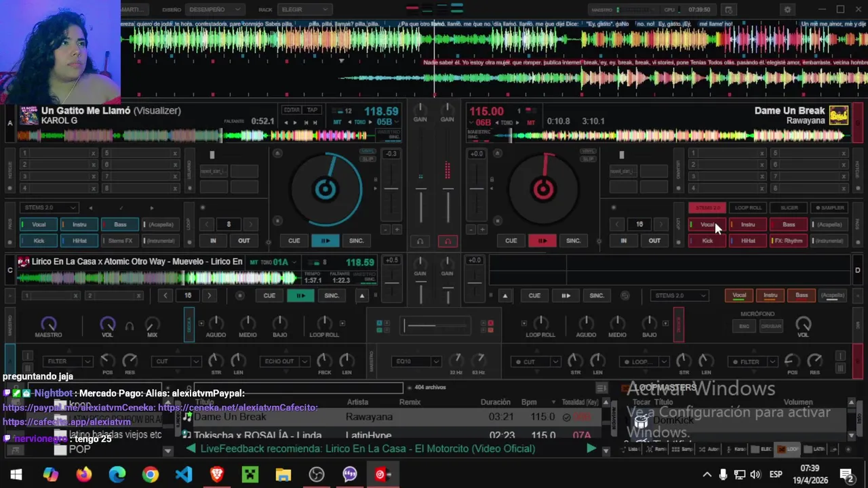The width and height of the screenshot is (868, 488).
Task: Open STEMS 2.0 pad mode dropdown on deck A
Action: 50,207
